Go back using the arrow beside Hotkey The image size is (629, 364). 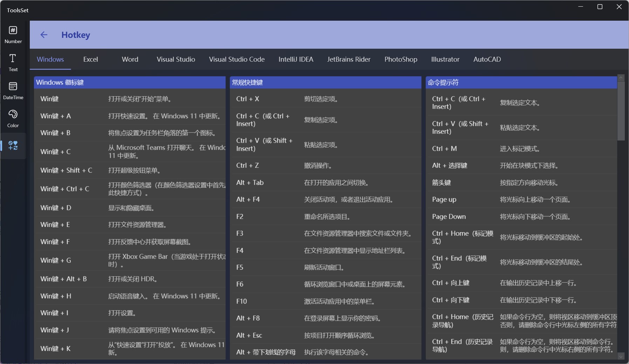coord(44,35)
